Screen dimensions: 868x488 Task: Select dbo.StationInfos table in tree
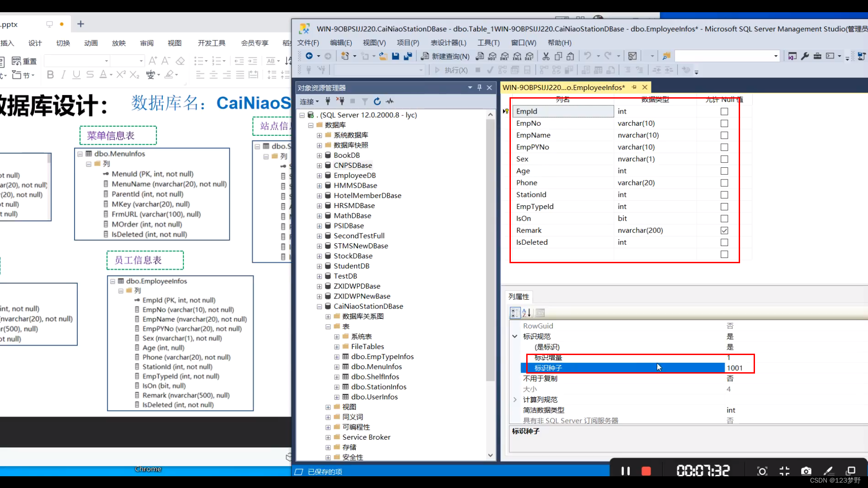379,387
